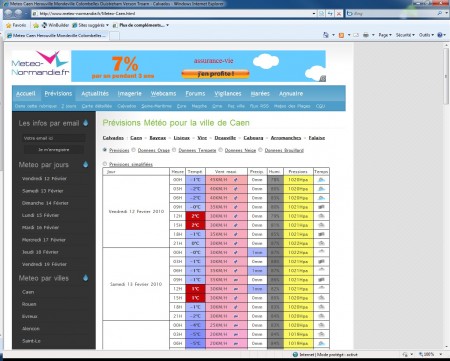Open Samedi 13 Février in sidebar
The image size is (450, 361).
pos(43,191)
